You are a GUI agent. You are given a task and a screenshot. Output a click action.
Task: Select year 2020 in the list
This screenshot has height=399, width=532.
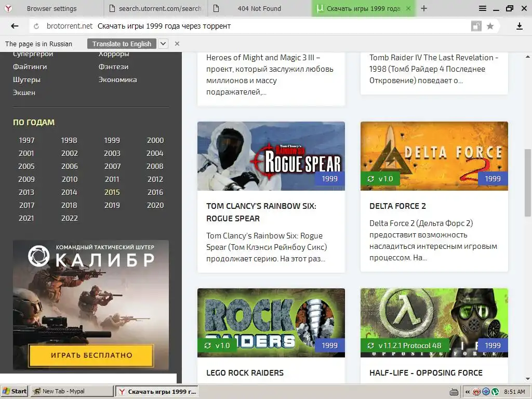155,205
